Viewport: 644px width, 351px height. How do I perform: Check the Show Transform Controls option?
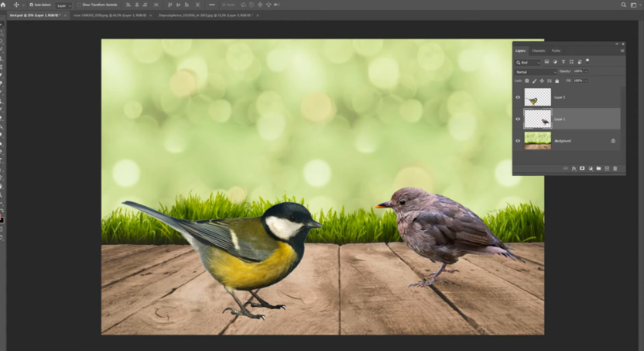78,5
